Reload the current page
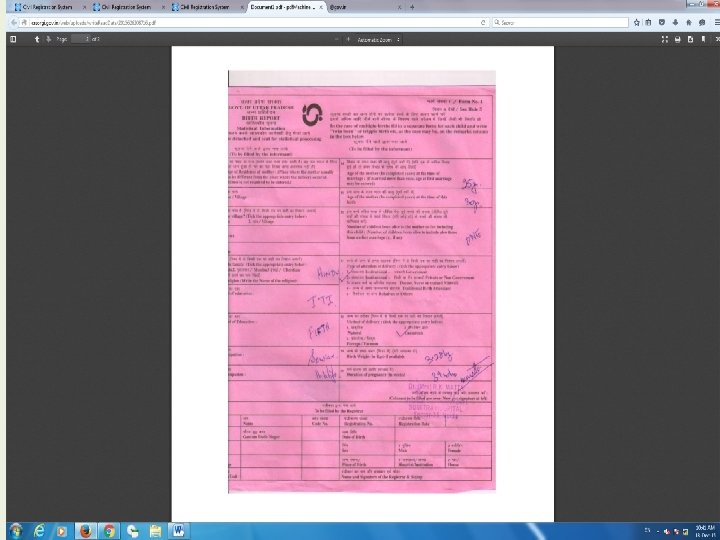 point(483,22)
